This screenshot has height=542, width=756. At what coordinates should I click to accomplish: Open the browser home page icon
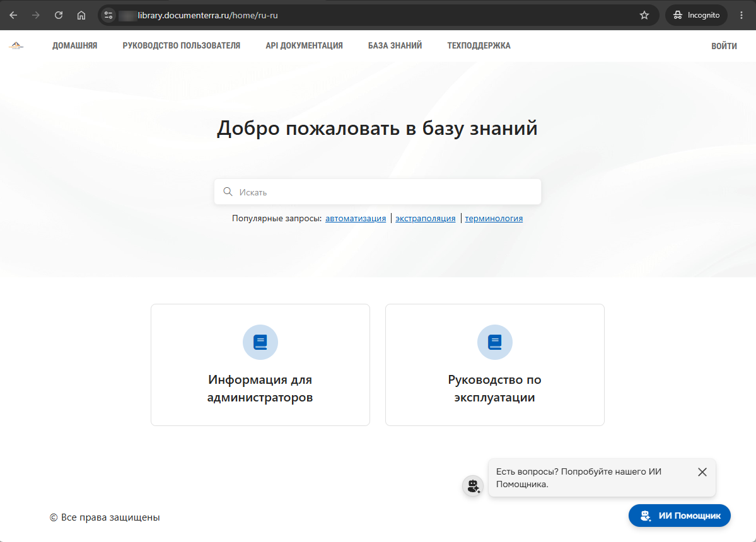click(x=81, y=15)
